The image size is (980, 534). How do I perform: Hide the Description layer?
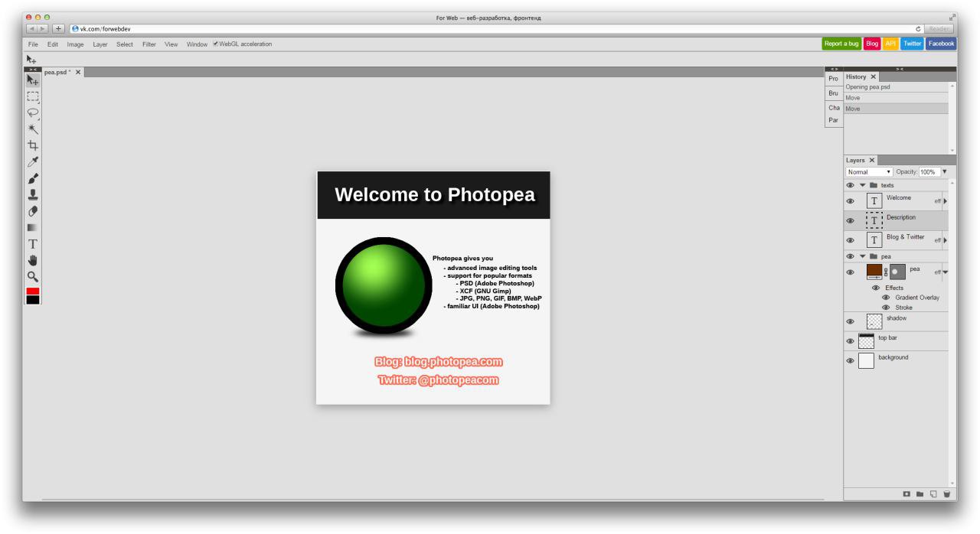[x=851, y=220]
